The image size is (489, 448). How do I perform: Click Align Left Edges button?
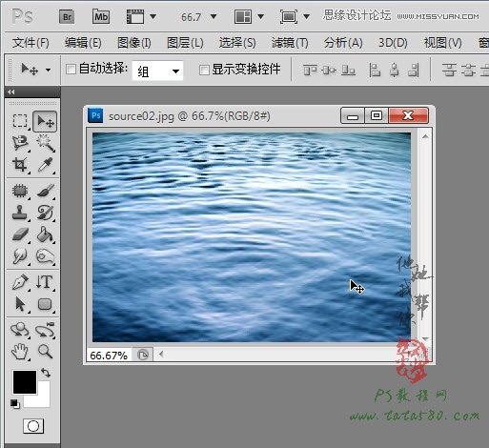tap(375, 70)
